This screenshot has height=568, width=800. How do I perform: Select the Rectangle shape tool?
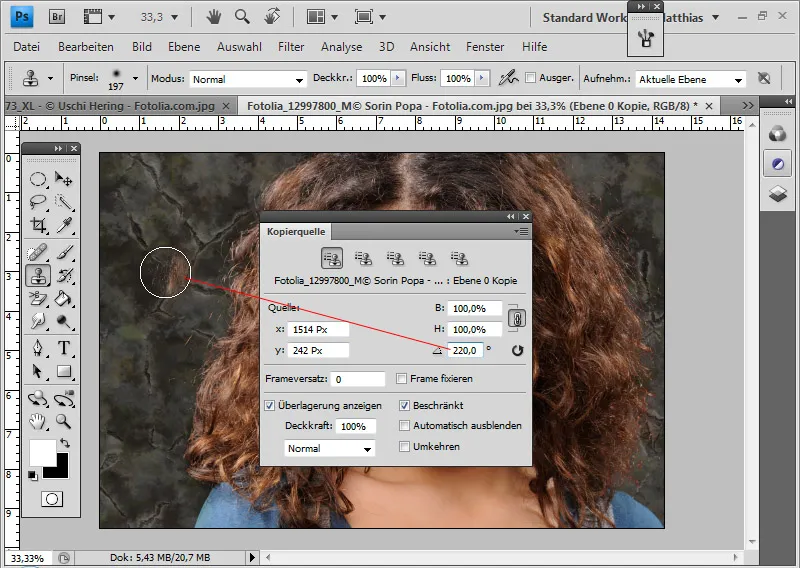coord(64,371)
